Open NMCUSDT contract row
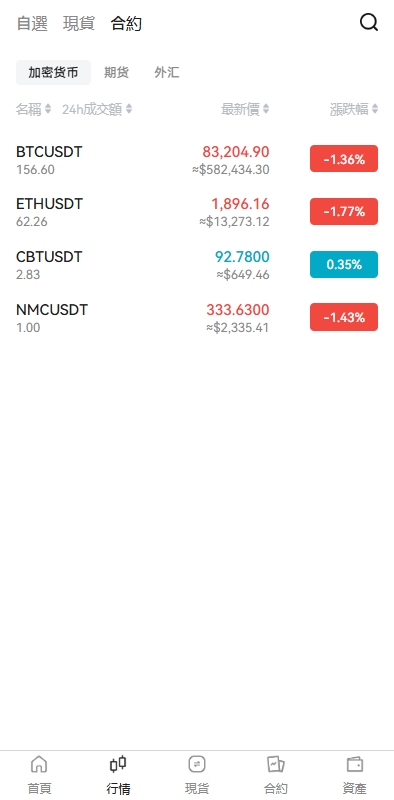This screenshot has width=394, height=800. tap(197, 317)
